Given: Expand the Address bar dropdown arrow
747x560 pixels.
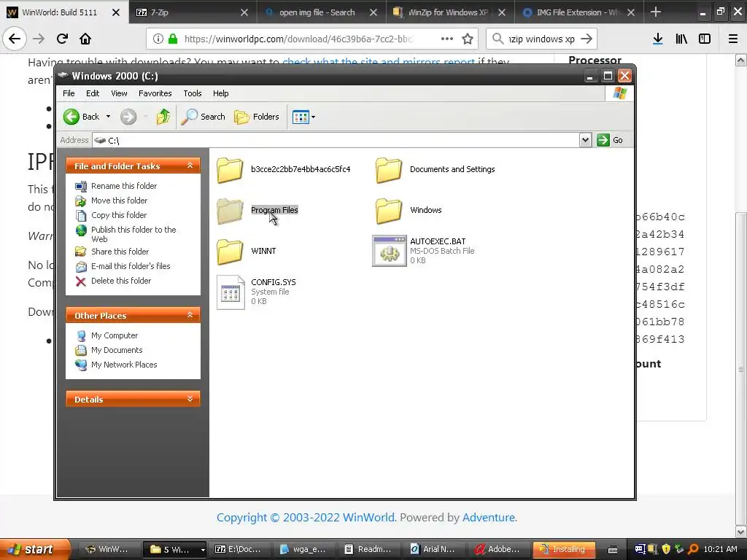Looking at the screenshot, I should point(586,140).
